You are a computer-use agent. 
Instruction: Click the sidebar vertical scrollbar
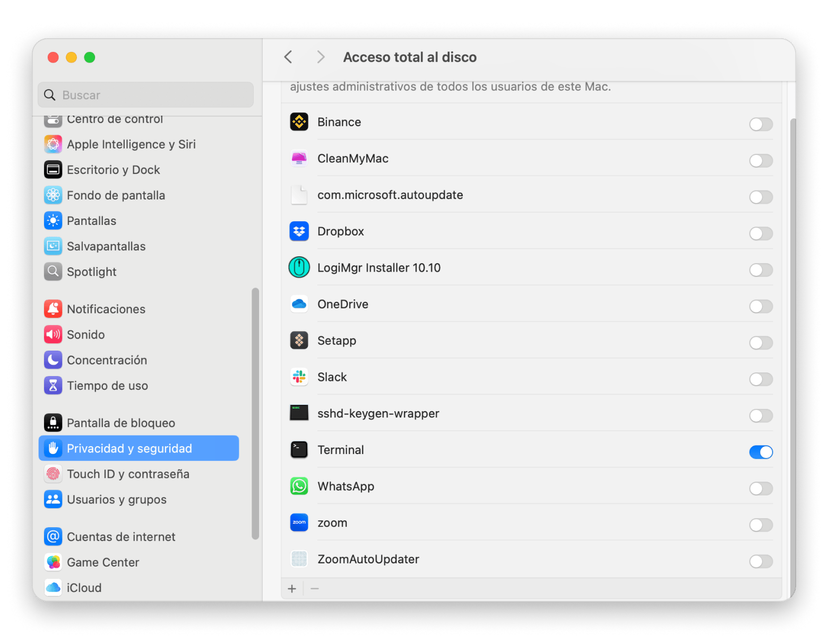[255, 414]
